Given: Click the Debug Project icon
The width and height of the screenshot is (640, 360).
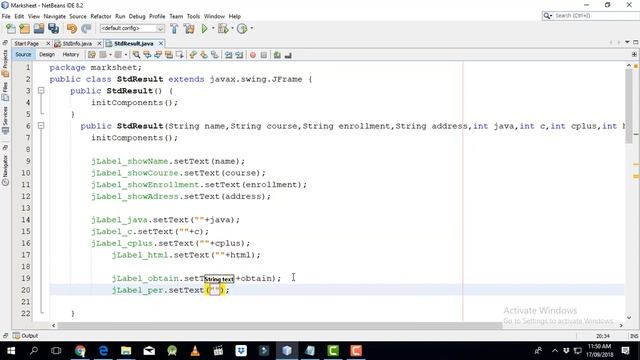Looking at the screenshot, I should [x=223, y=29].
